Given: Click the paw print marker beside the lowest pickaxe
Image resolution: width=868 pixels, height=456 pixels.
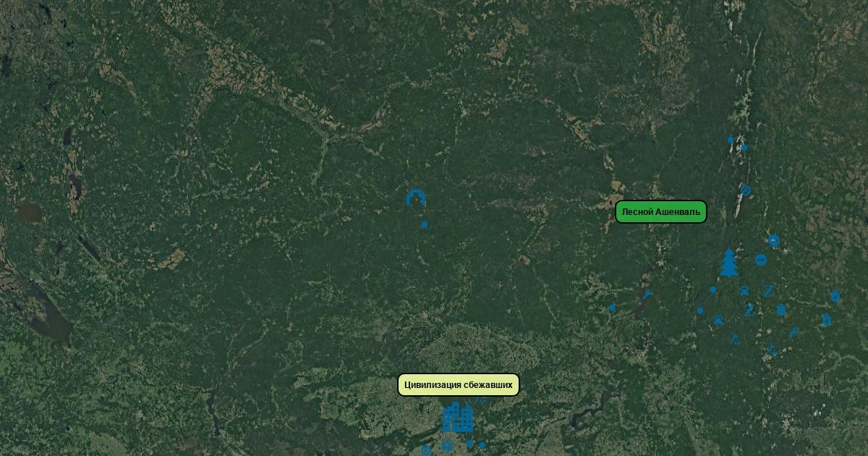Looking at the screenshot, I should point(718,319).
